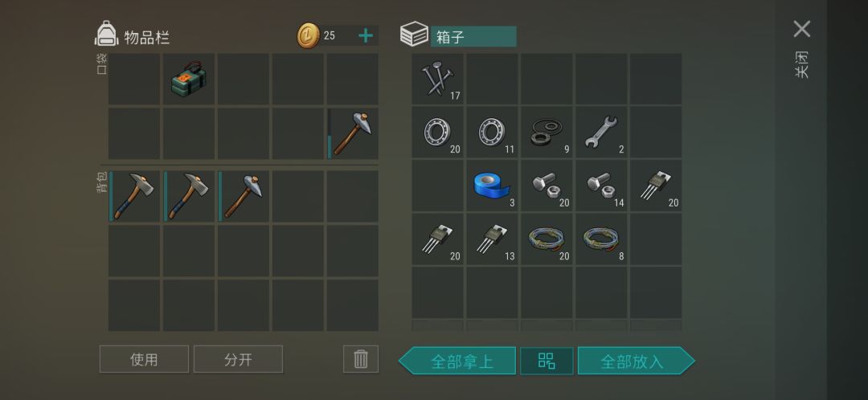868x400 pixels.
Task: Close the inventory with the X
Action: pyautogui.click(x=801, y=29)
